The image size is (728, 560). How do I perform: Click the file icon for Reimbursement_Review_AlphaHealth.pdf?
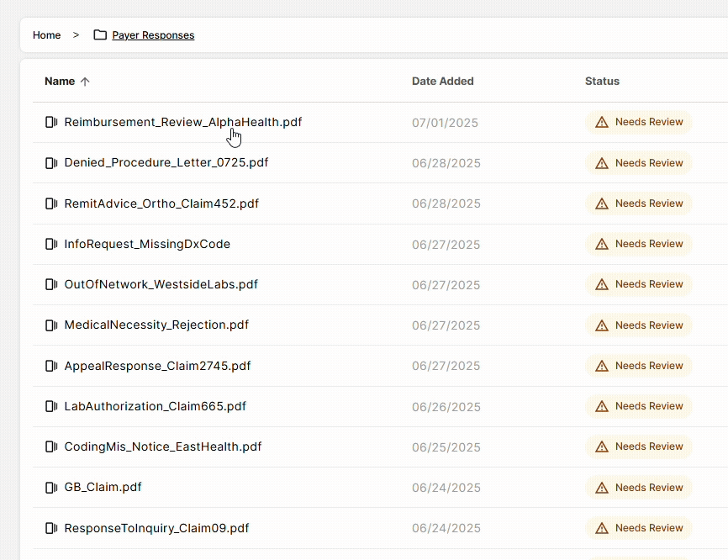coord(51,122)
